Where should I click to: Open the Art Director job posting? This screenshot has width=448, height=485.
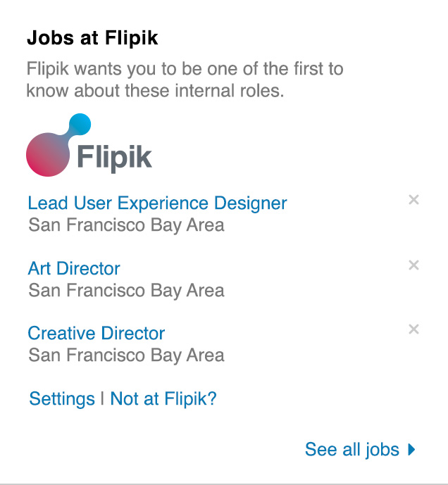pos(74,268)
